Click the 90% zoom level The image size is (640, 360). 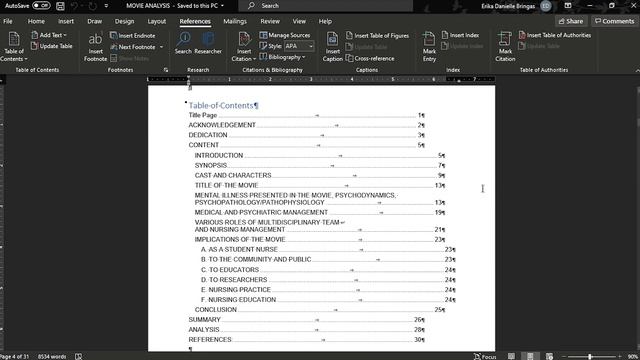[633, 357]
